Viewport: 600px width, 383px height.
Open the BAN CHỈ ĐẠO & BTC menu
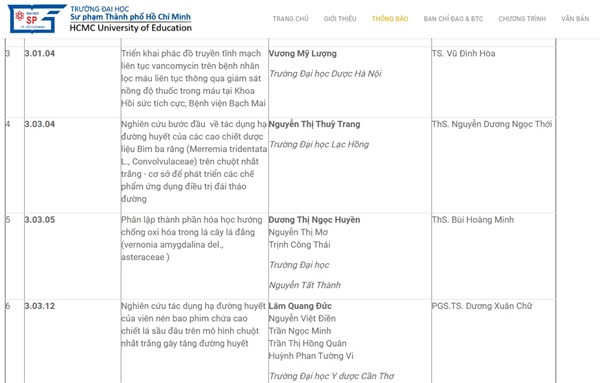453,19
